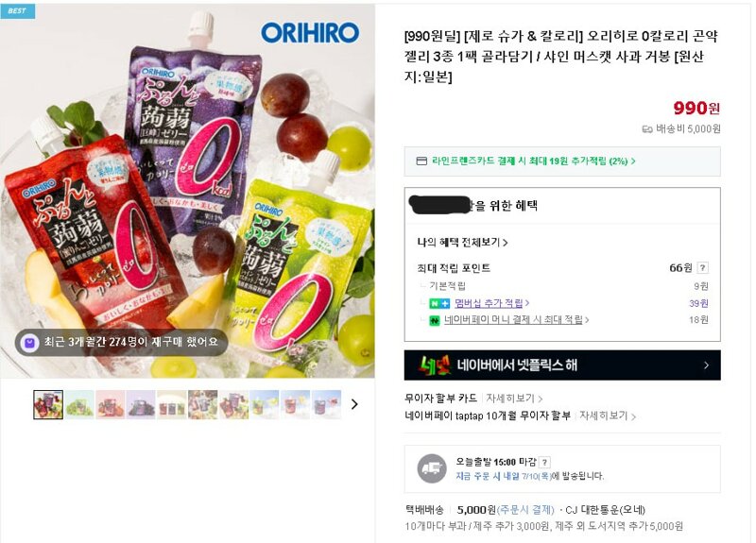This screenshot has height=543, width=756.
Task: View 무이자 할부 카드 자세히보기
Action: click(x=514, y=399)
